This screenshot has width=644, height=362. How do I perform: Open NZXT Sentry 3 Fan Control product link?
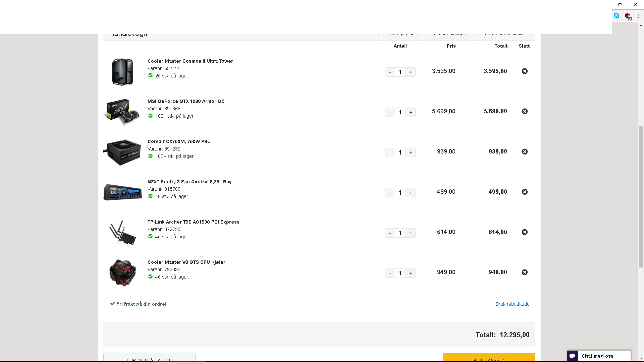(190, 182)
